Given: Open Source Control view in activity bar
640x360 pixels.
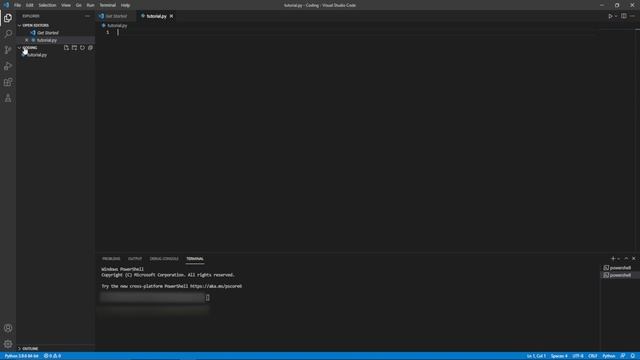Looking at the screenshot, I should coord(8,50).
